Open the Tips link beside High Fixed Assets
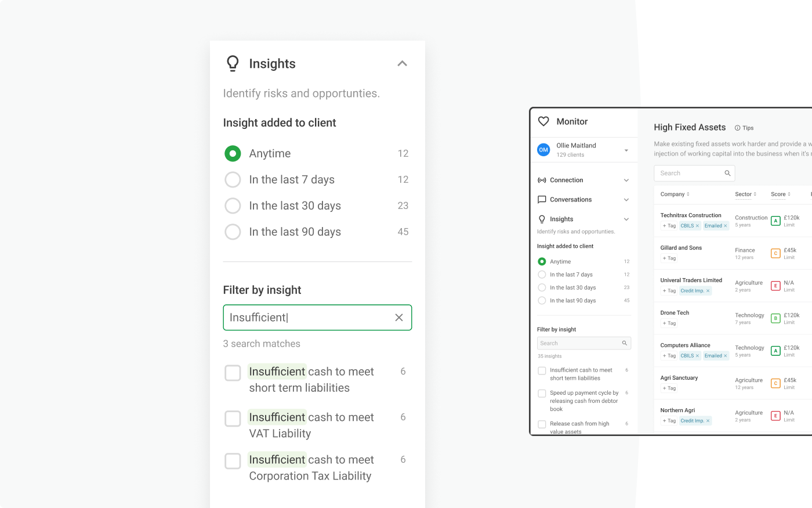812x508 pixels. click(744, 128)
